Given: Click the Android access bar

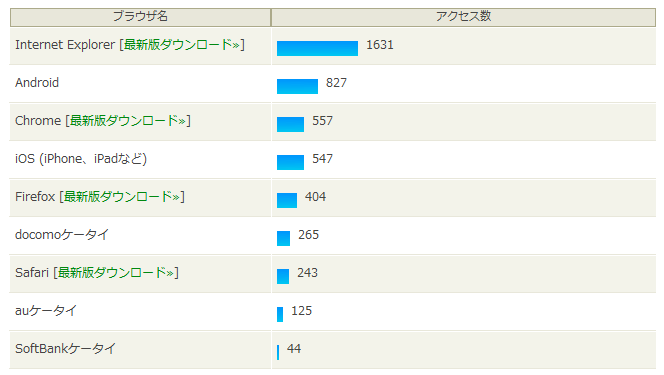Looking at the screenshot, I should click(x=297, y=86).
